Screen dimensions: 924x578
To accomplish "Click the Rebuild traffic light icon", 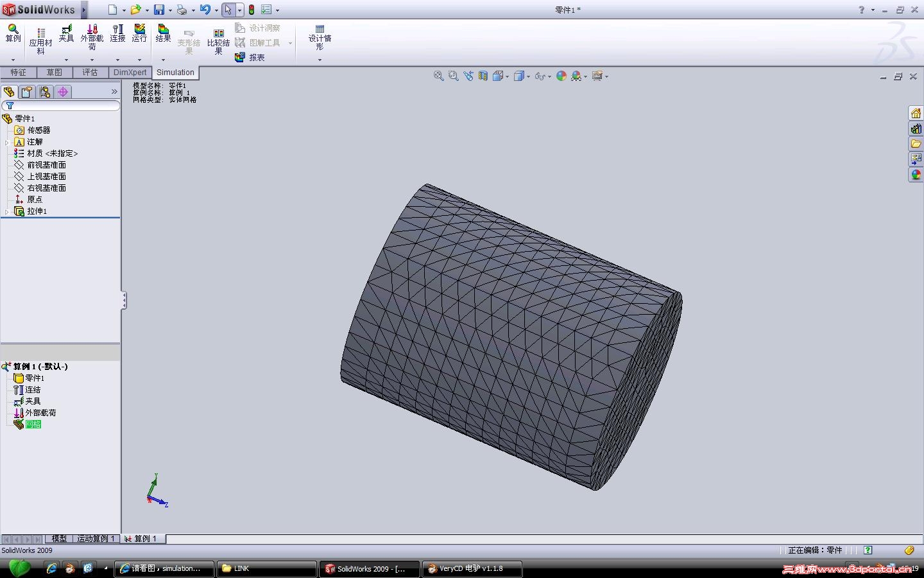I will pos(252,10).
